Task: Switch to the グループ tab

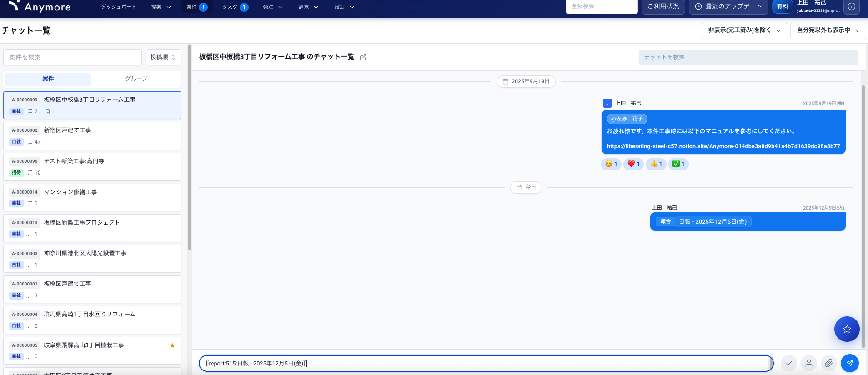Action: coord(136,79)
